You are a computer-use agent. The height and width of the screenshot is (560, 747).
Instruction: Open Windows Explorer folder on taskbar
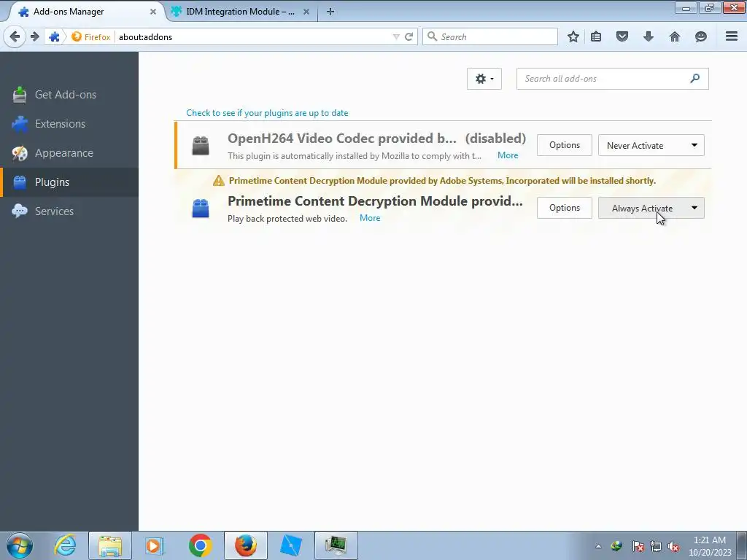click(110, 545)
